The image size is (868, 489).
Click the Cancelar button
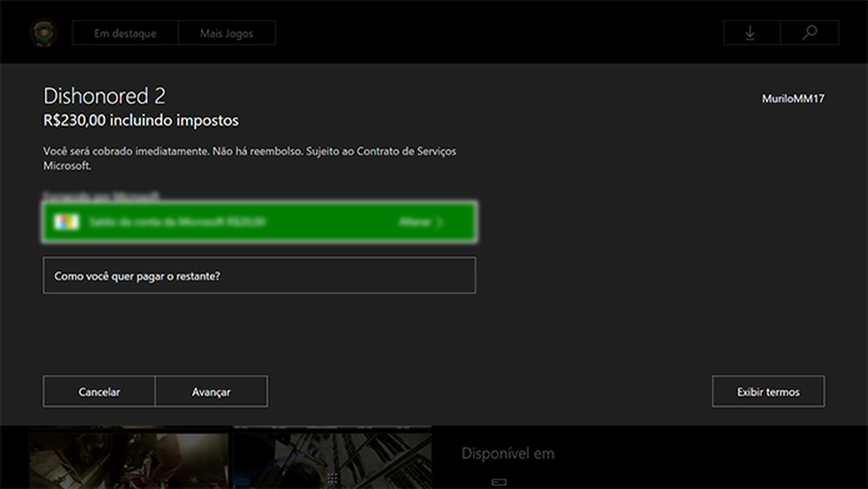click(x=99, y=392)
